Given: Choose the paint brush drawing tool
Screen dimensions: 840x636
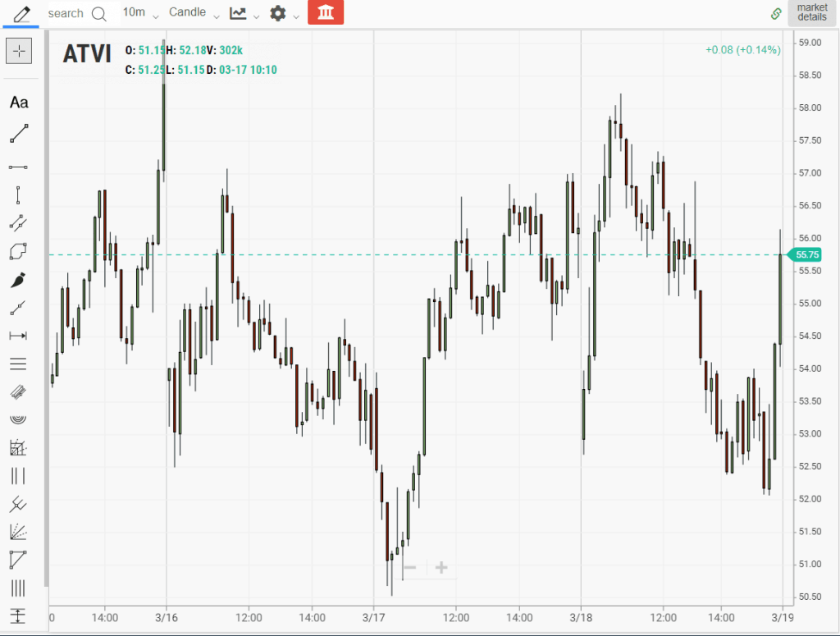Looking at the screenshot, I should point(19,281).
